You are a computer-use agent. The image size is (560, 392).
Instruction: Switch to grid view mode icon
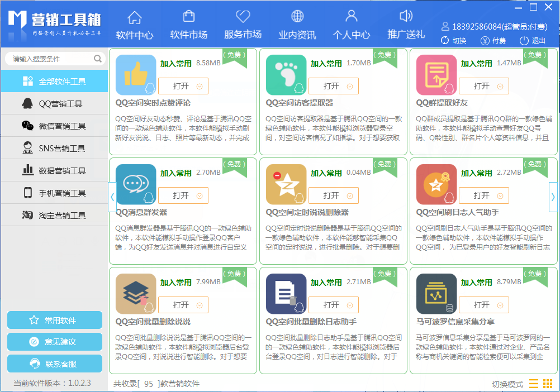pos(548,384)
